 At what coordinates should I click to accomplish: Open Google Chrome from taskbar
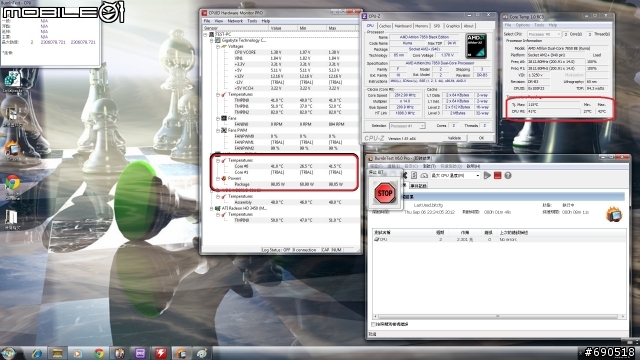[99, 353]
